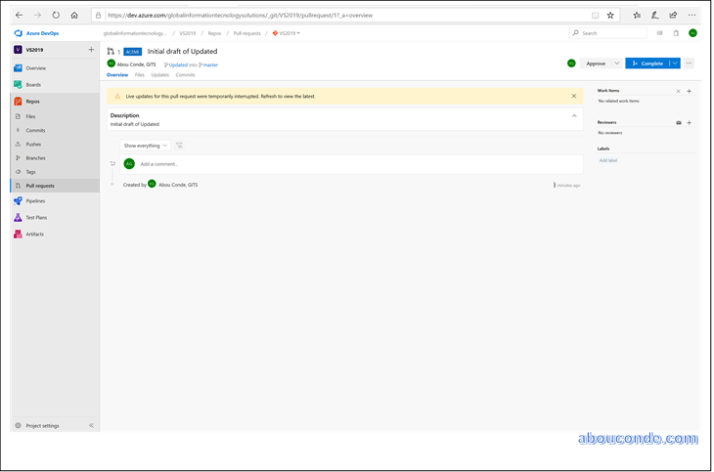
Task: Expand the Approve vote options dropdown
Action: click(616, 63)
